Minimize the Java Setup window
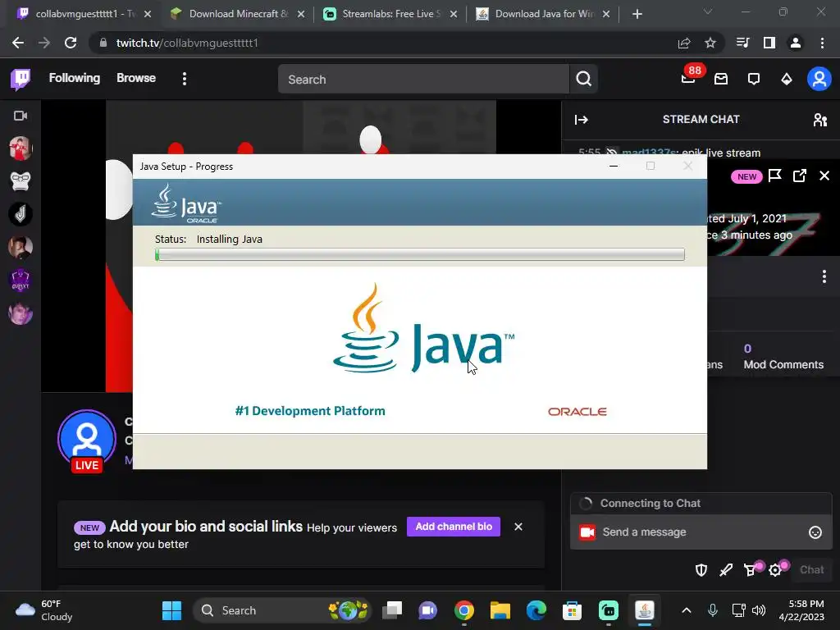 (614, 166)
